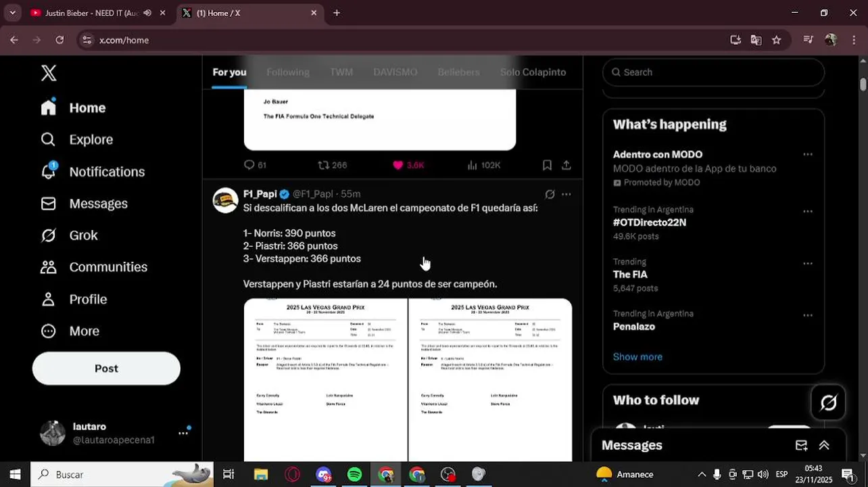The width and height of the screenshot is (868, 487).
Task: Open Chrome install app icon
Action: 736,40
